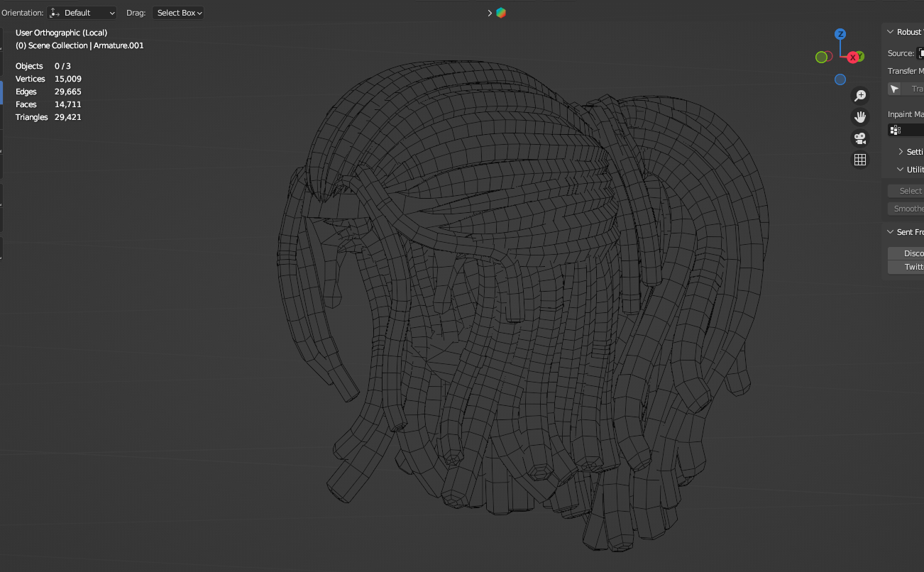Switch perspective/orthographic with the grid icon
This screenshot has width=924, height=572.
tap(860, 160)
